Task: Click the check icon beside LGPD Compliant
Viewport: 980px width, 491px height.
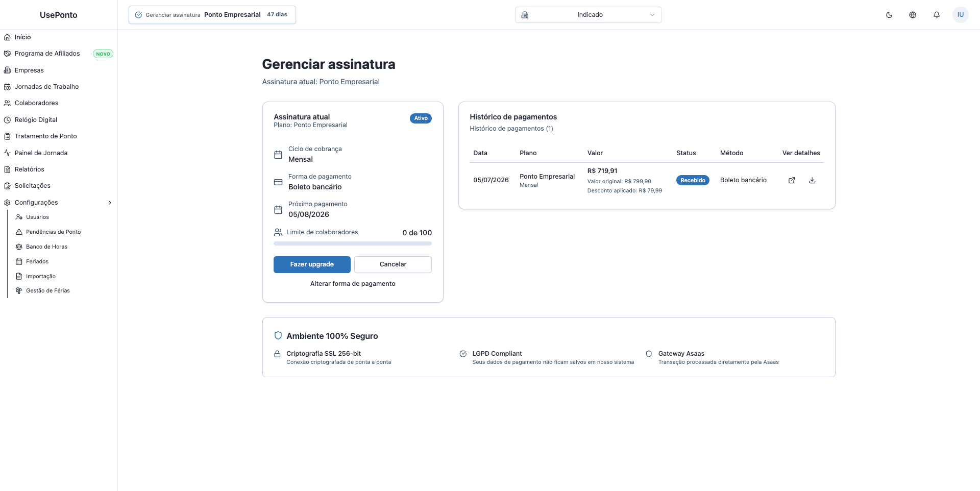Action: (463, 354)
